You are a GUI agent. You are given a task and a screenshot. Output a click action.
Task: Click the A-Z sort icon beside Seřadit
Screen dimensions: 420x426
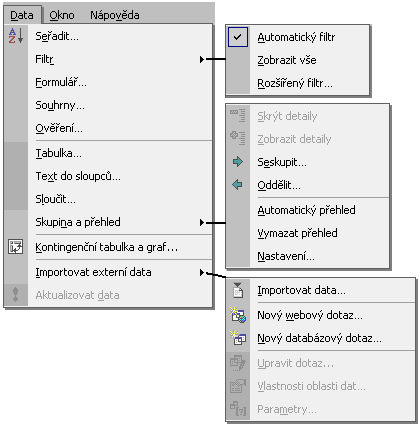click(x=16, y=36)
